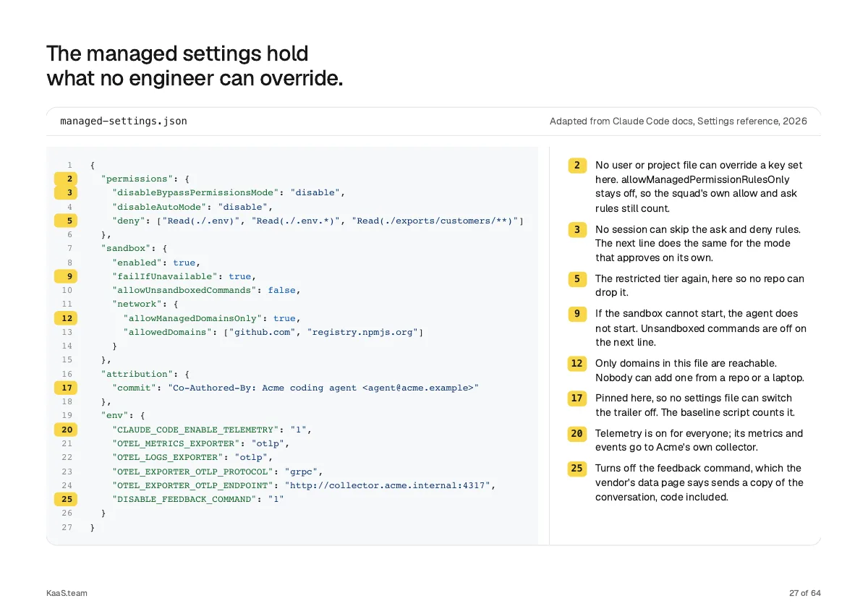Click the "attribution" key in the code
868x614 pixels.
pyautogui.click(x=137, y=374)
